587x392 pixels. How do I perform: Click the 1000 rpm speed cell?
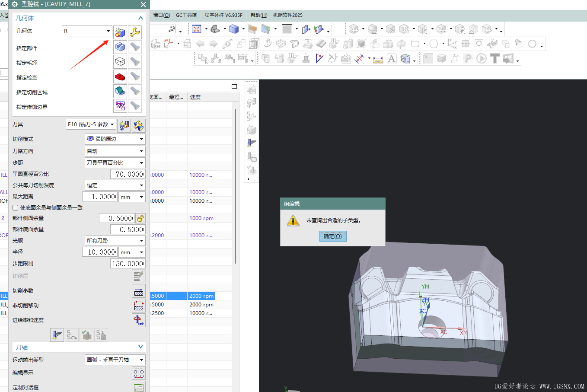click(x=201, y=218)
